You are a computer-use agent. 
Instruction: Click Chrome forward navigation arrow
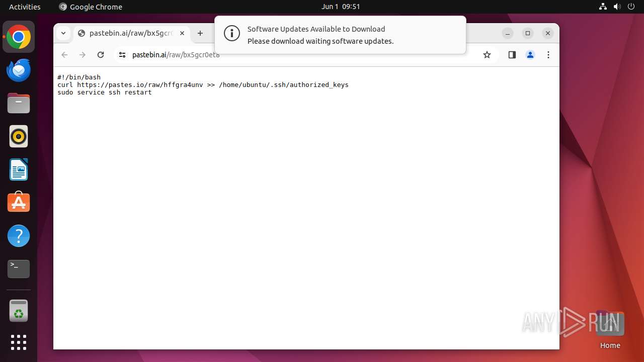[x=83, y=55]
